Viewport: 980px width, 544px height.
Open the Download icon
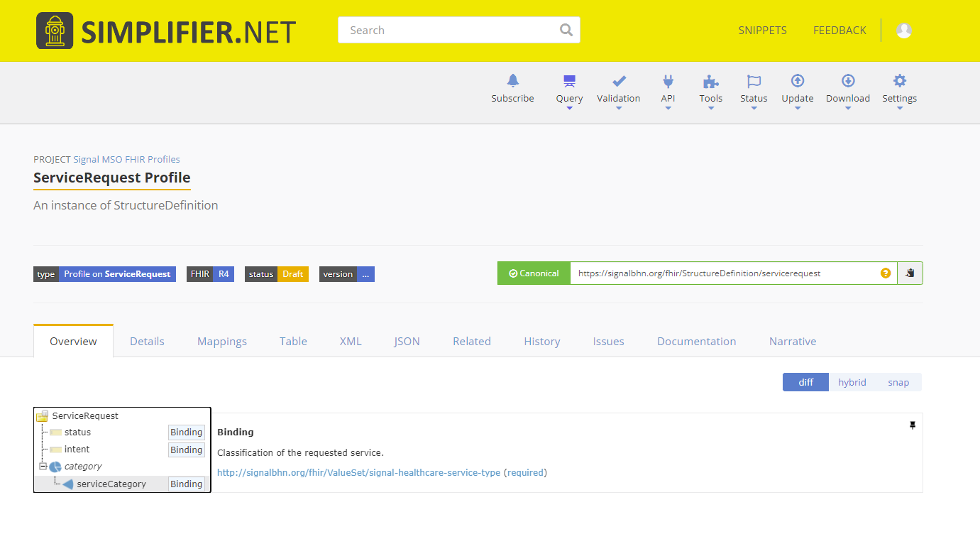click(x=847, y=81)
